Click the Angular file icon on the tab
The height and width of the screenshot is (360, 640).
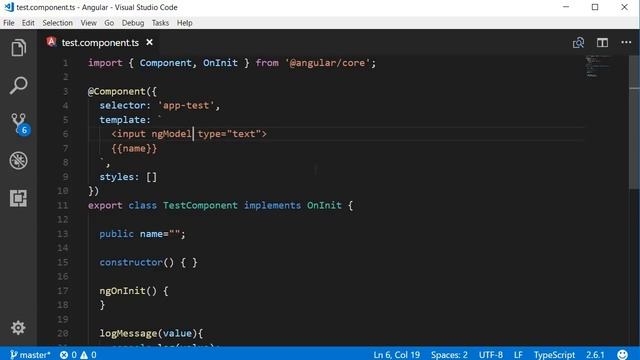pyautogui.click(x=51, y=42)
